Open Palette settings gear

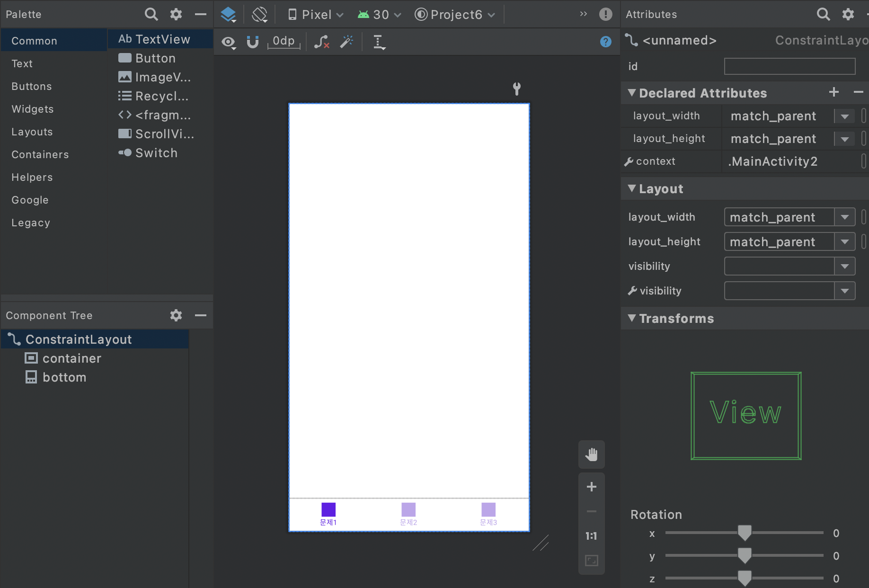tap(176, 14)
